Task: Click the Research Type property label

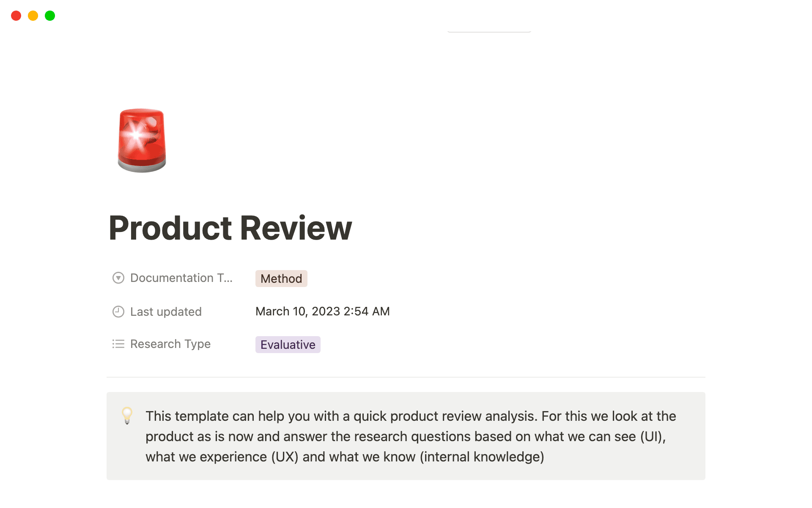Action: pyautogui.click(x=170, y=344)
